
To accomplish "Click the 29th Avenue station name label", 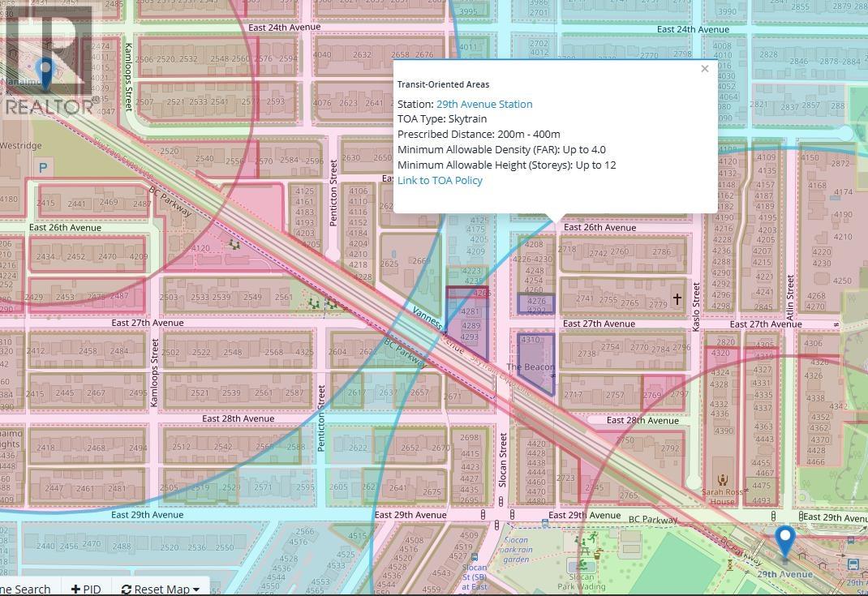I will 784,574.
